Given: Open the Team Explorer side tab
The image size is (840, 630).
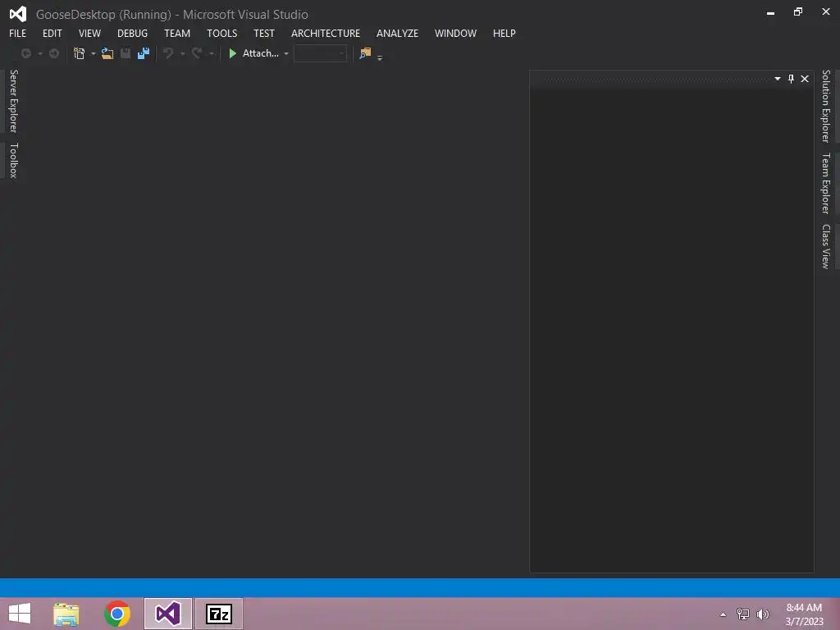Looking at the screenshot, I should click(x=826, y=183).
